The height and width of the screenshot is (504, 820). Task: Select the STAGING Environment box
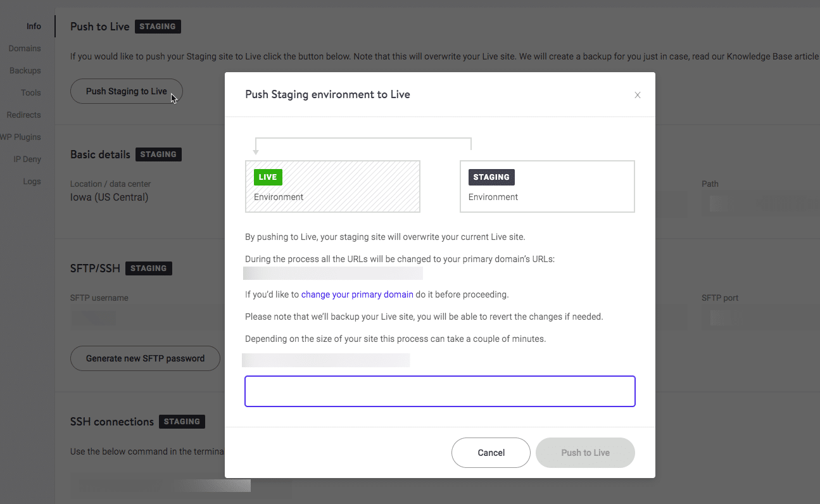pyautogui.click(x=546, y=186)
